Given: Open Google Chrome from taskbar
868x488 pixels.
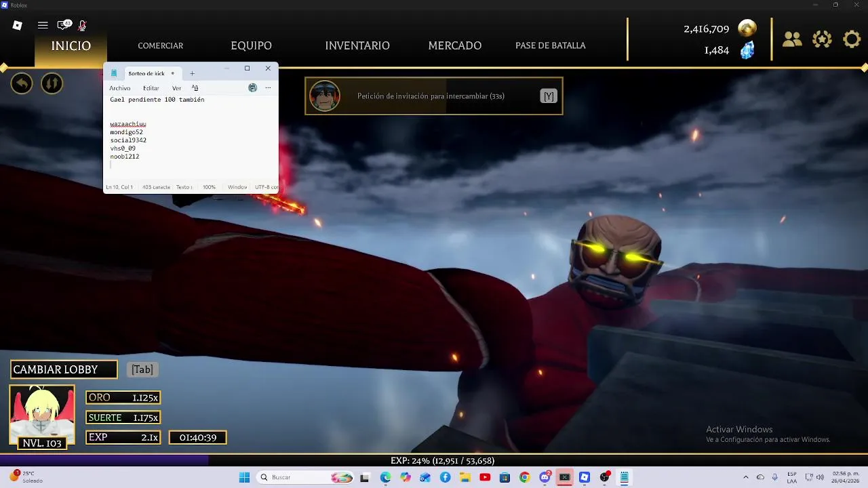Looking at the screenshot, I should point(524,477).
